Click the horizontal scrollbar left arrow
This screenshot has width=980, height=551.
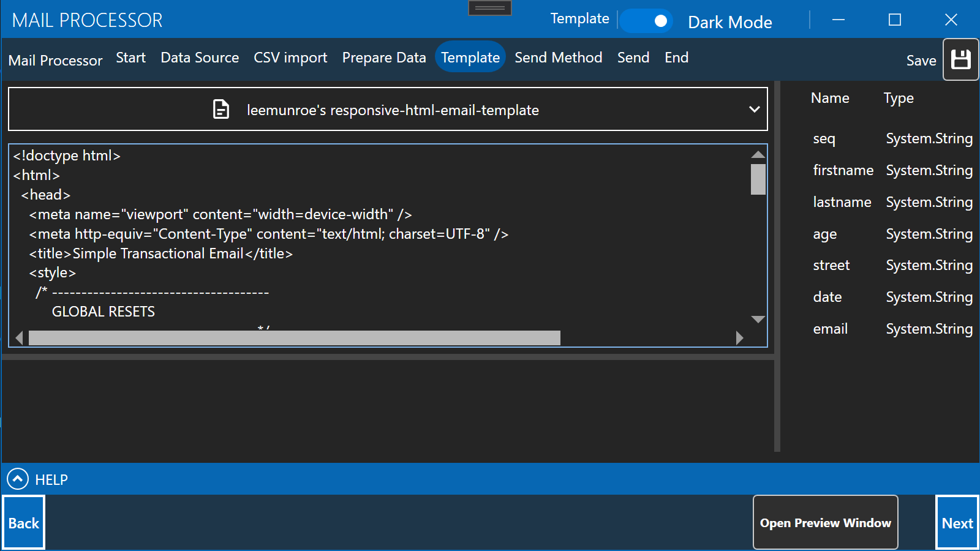pos(19,338)
